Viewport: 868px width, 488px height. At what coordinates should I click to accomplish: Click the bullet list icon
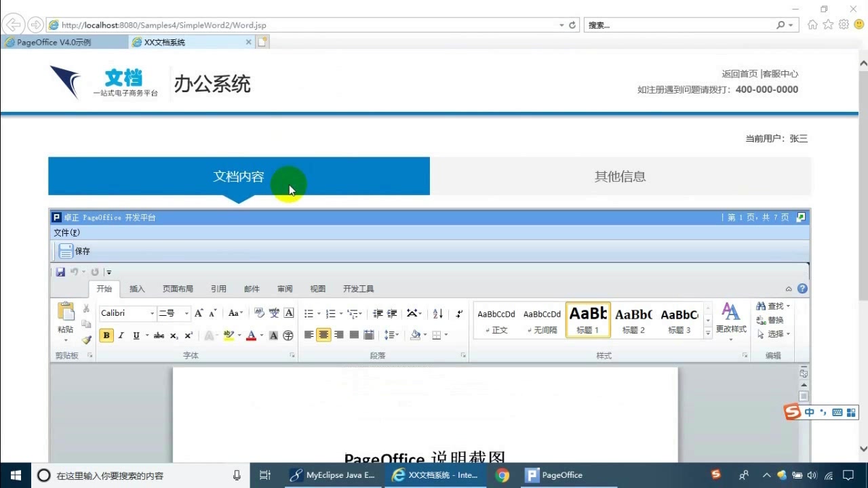[x=309, y=313]
